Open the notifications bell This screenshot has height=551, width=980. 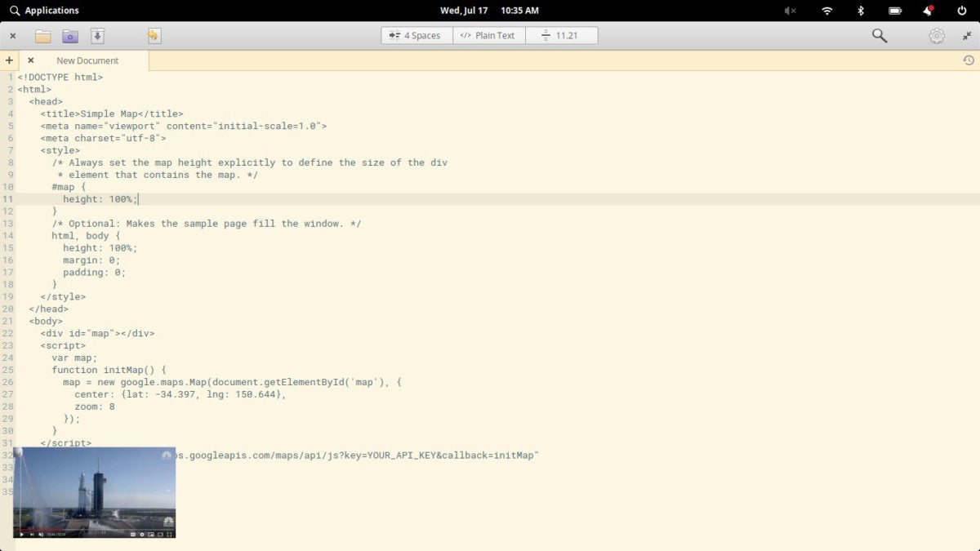pos(929,11)
